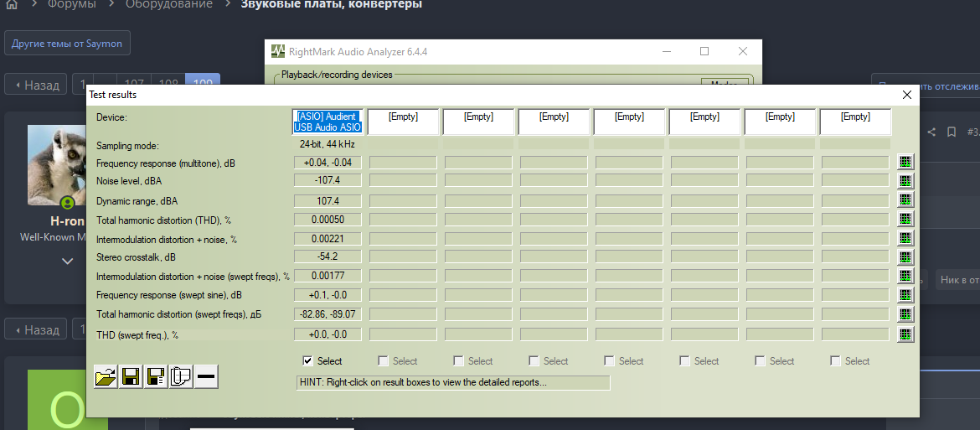This screenshot has height=430, width=980.
Task: Click the lower Назад pagination button
Action: (x=36, y=329)
